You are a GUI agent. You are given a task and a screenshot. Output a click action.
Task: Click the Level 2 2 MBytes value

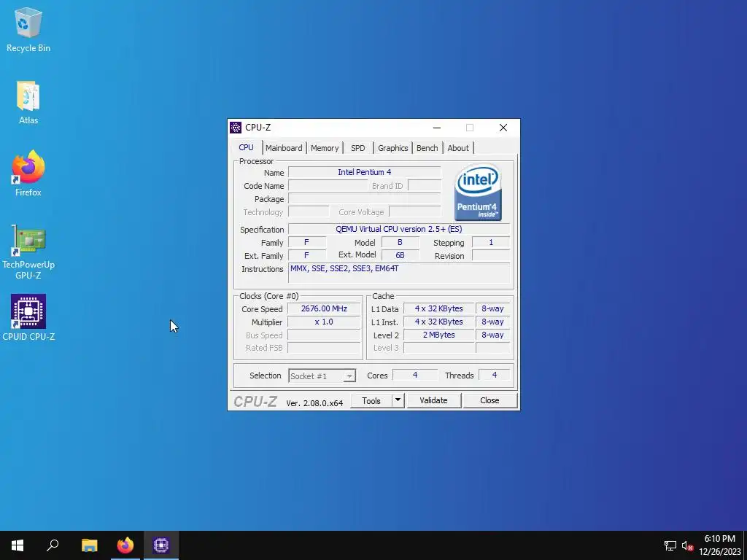pos(438,335)
